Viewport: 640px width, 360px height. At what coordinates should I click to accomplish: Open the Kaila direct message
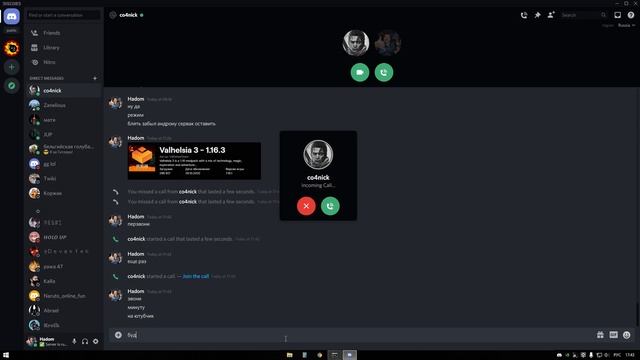64,281
